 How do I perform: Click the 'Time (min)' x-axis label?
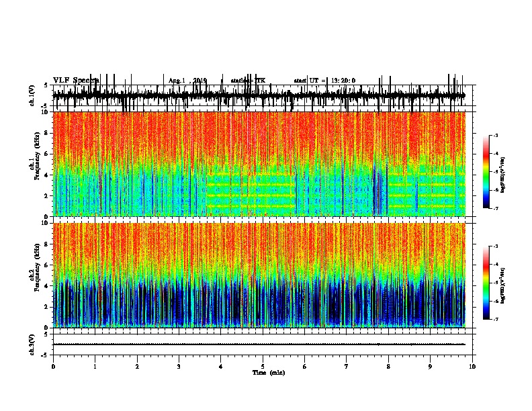point(269,373)
